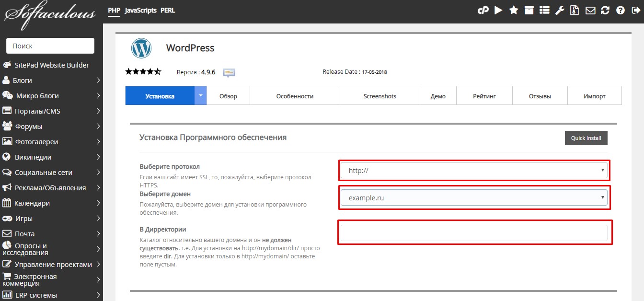This screenshot has width=644, height=301.
Task: Click the Установка Программного обеспечения heading
Action: 213,137
